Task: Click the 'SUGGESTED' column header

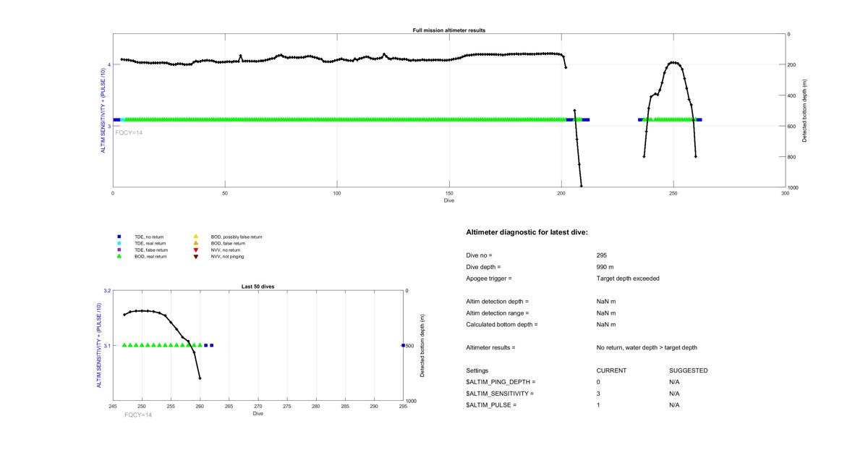Action: [688, 370]
